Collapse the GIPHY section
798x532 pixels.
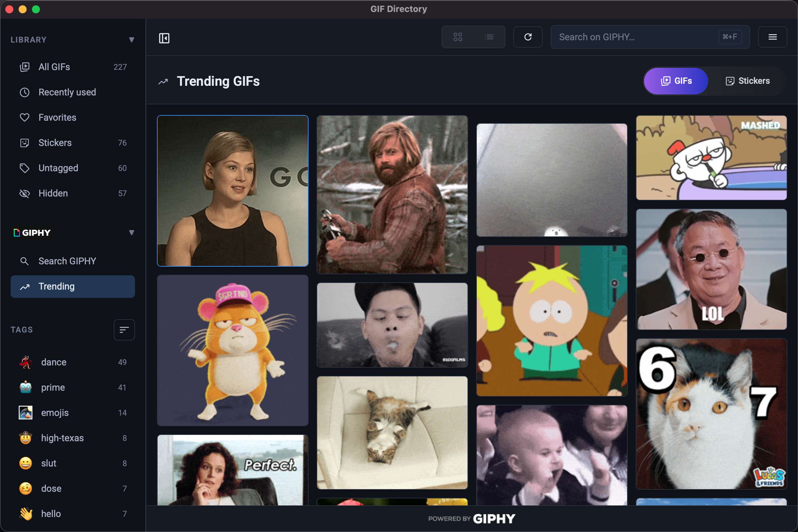[x=132, y=233]
